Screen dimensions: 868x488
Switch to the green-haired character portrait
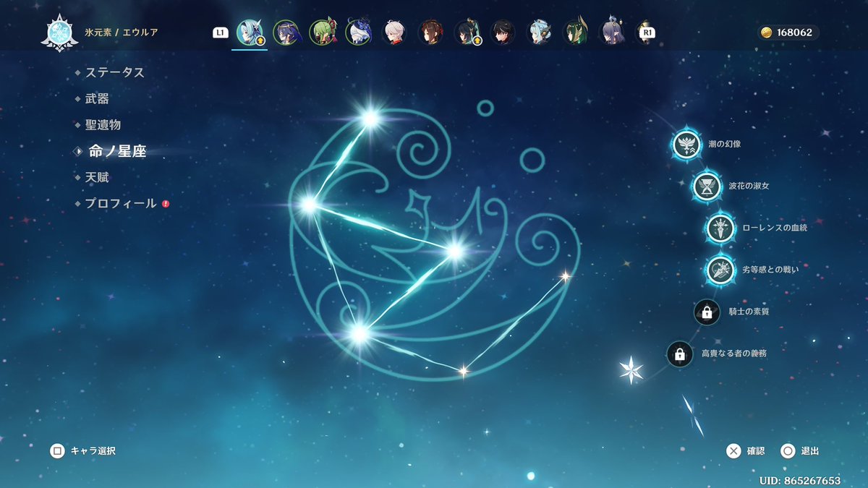(321, 33)
